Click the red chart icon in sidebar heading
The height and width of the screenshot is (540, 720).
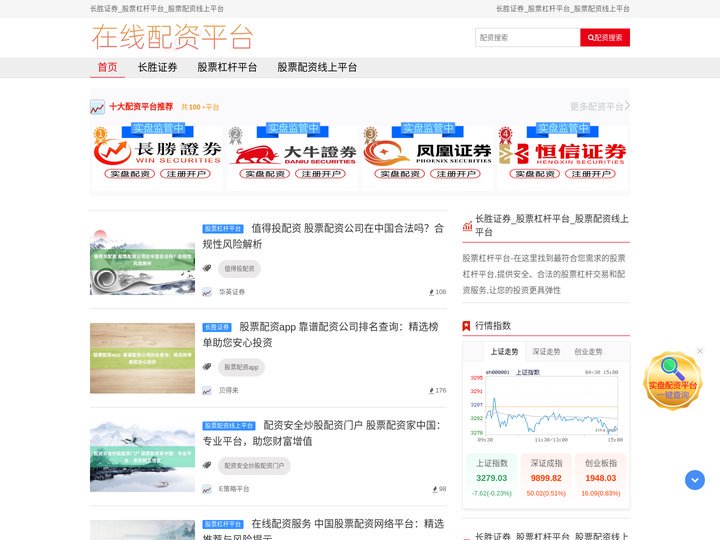click(467, 226)
